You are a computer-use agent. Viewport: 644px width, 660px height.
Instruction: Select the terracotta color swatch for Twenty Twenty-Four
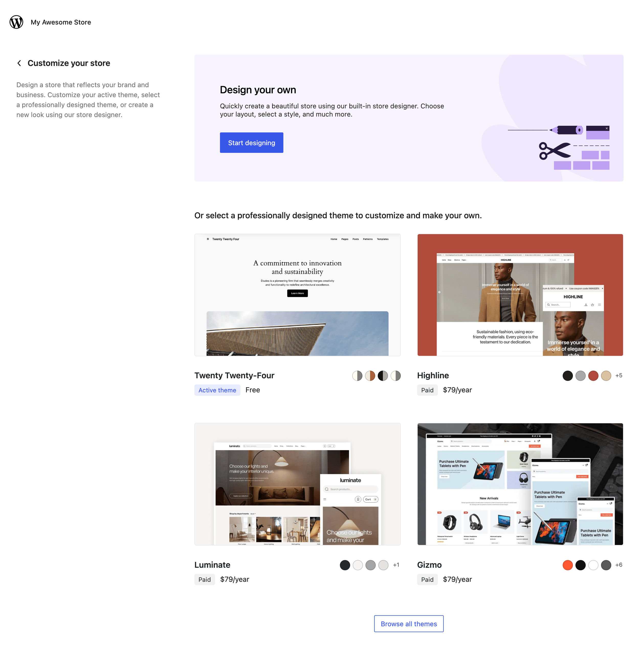370,375
